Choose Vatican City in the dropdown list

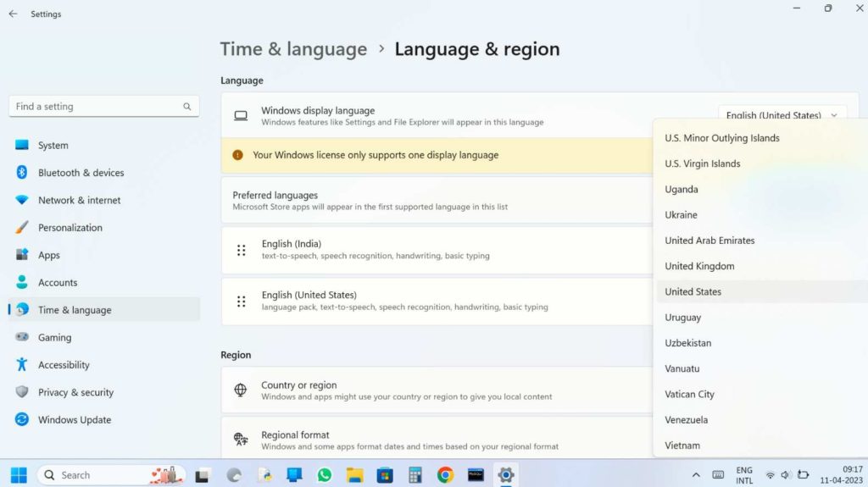point(689,395)
